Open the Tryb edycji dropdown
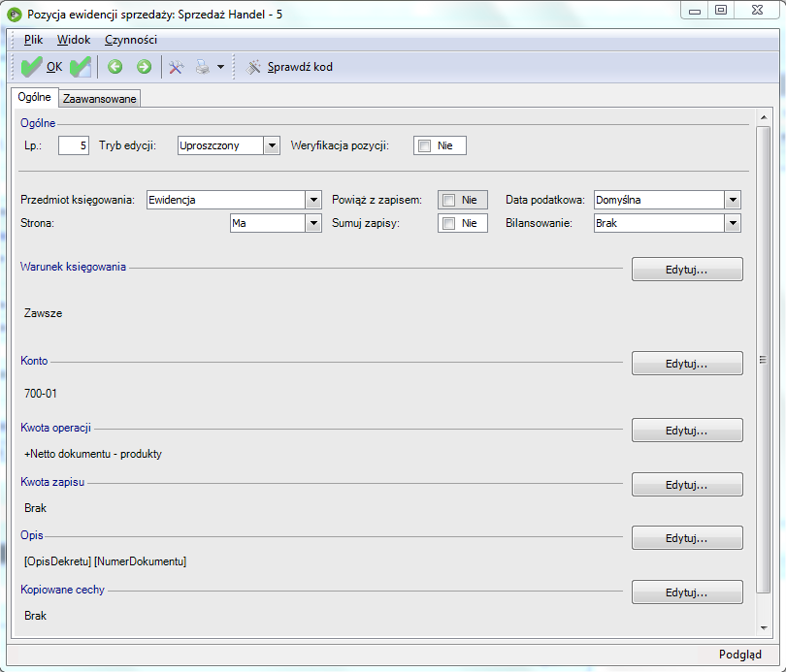This screenshot has width=786, height=672. (x=272, y=145)
